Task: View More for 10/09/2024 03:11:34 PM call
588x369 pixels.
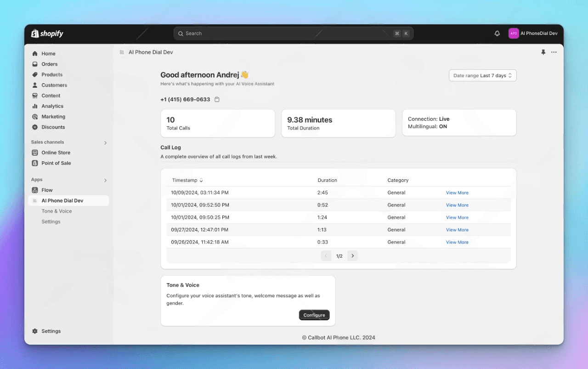Action: 457,193
